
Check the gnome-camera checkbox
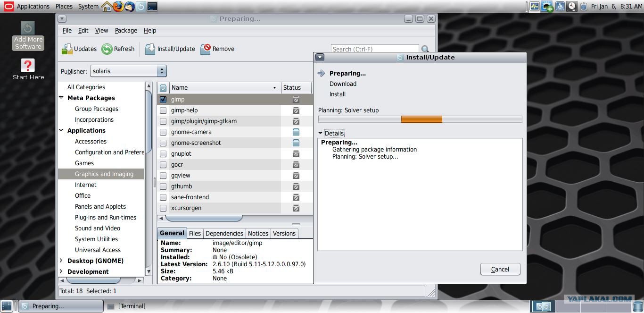pos(163,132)
